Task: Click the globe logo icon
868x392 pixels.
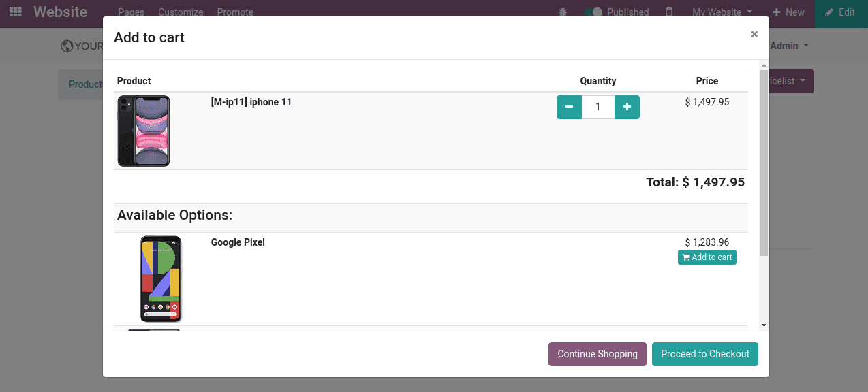Action: 67,46
